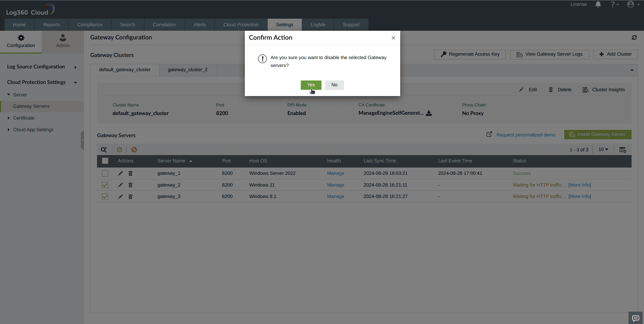The image size is (644, 324).
Task: Click Install Gateway Server button
Action: (598, 135)
